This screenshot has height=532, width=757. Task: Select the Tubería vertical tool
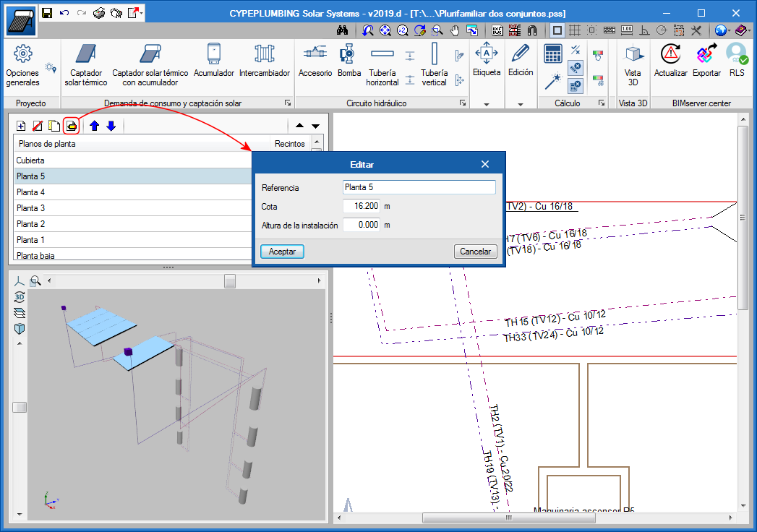coord(434,65)
